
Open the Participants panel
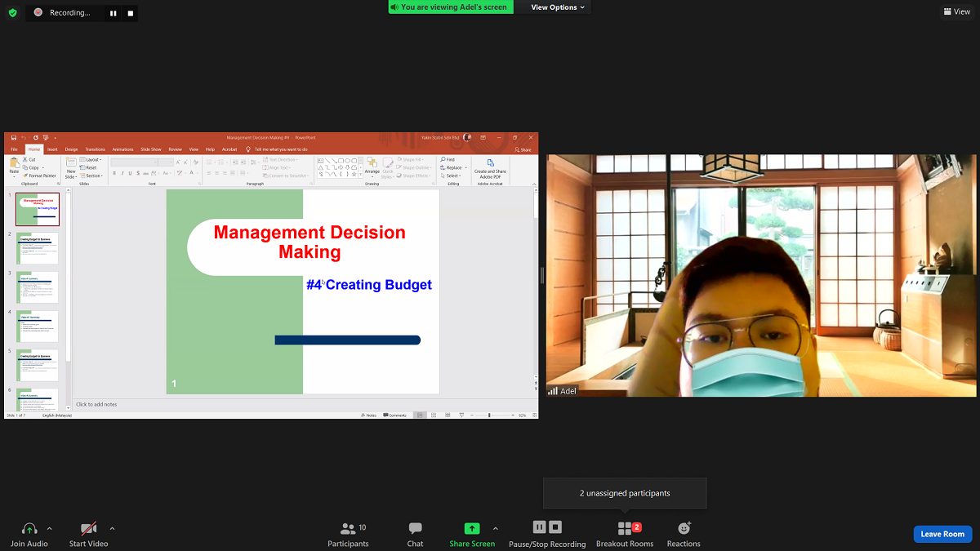(348, 535)
